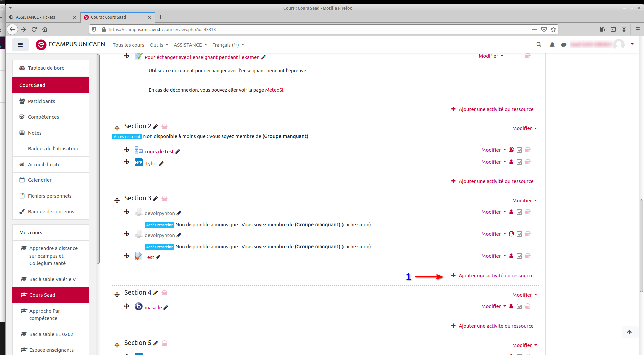Click the move handle for Section 3
Screen dimensions: 644x355
pos(117,200)
